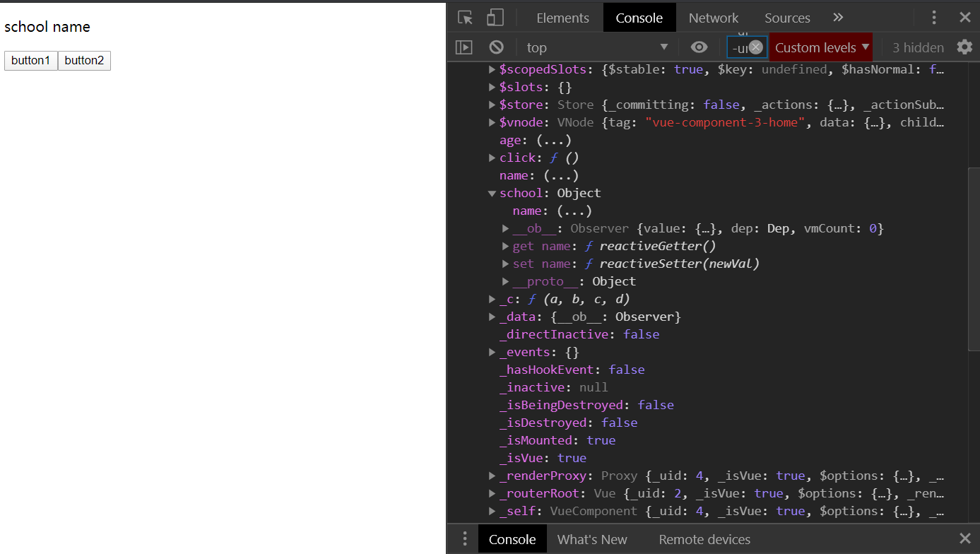
Task: Select the _hasHookEvent: false row
Action: pyautogui.click(x=572, y=370)
